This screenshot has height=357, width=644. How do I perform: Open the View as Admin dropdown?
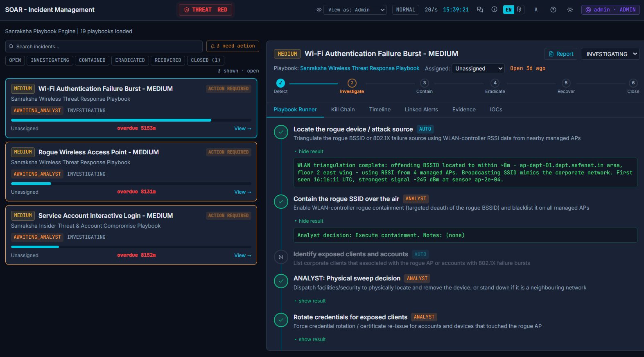[355, 10]
